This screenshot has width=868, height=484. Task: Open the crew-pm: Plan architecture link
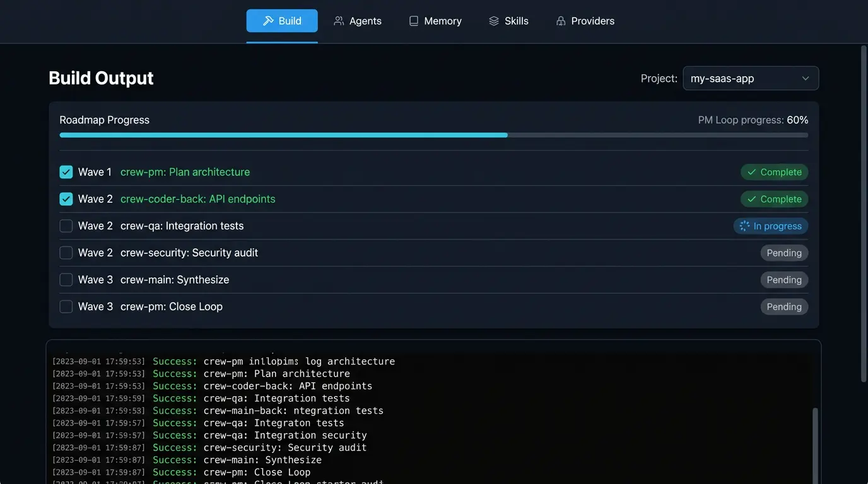pyautogui.click(x=185, y=171)
